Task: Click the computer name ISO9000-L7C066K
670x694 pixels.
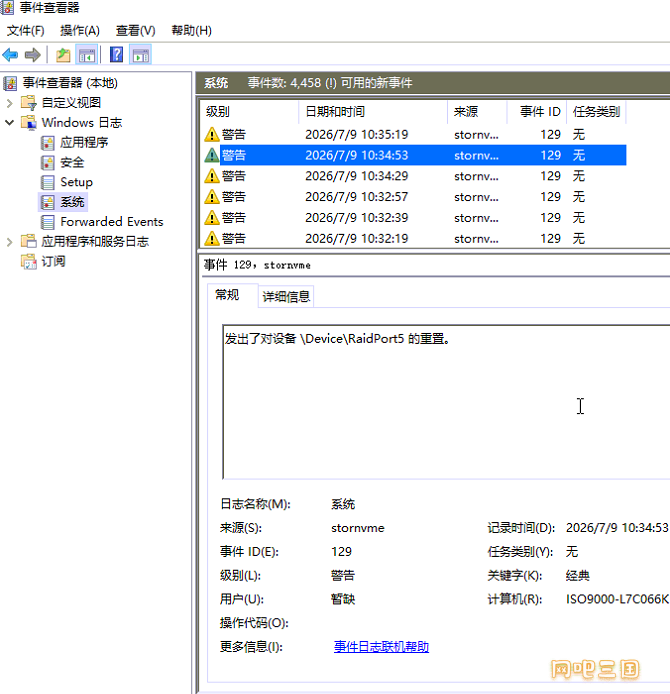Action: 617,599
